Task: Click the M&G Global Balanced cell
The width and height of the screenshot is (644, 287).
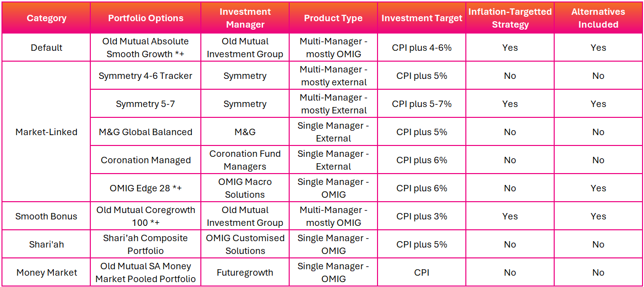Action: click(x=146, y=132)
